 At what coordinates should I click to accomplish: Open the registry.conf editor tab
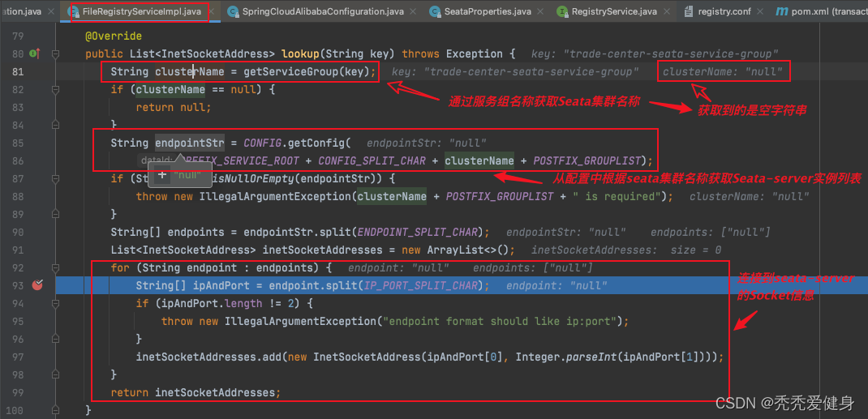pos(716,12)
